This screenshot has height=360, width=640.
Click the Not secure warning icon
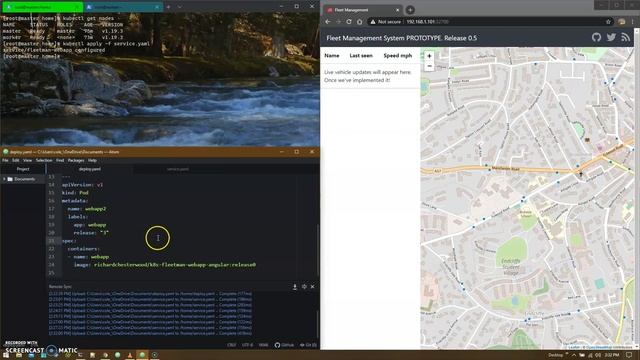373,22
